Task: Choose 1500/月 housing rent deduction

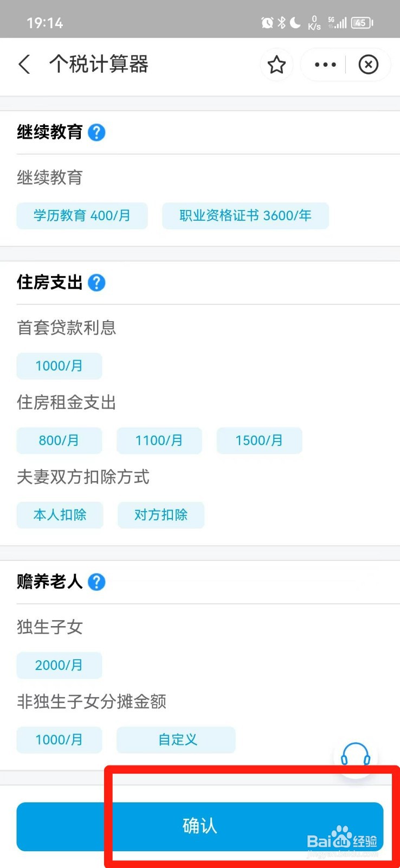Action: (x=259, y=441)
